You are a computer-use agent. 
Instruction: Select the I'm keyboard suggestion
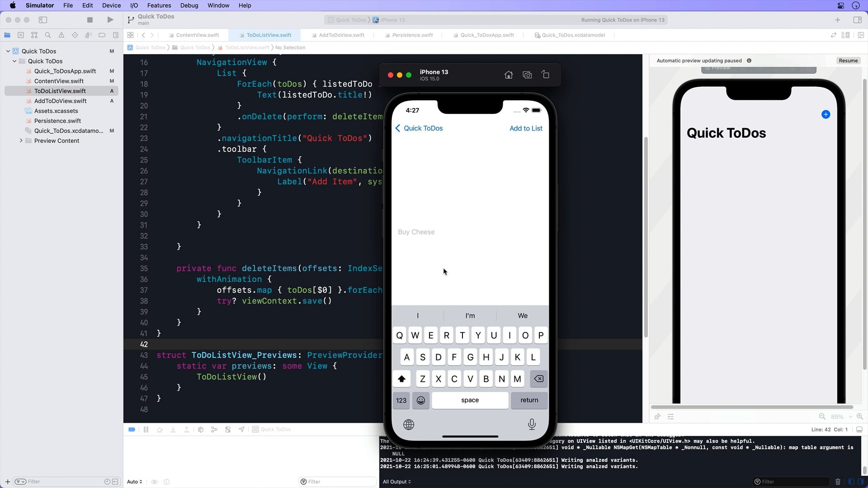pos(470,316)
